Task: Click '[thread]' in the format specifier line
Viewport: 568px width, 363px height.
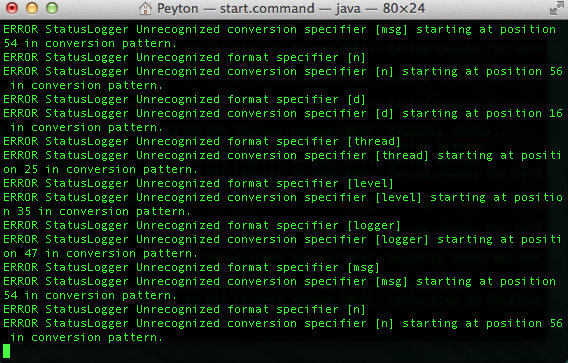Action: click(x=374, y=141)
